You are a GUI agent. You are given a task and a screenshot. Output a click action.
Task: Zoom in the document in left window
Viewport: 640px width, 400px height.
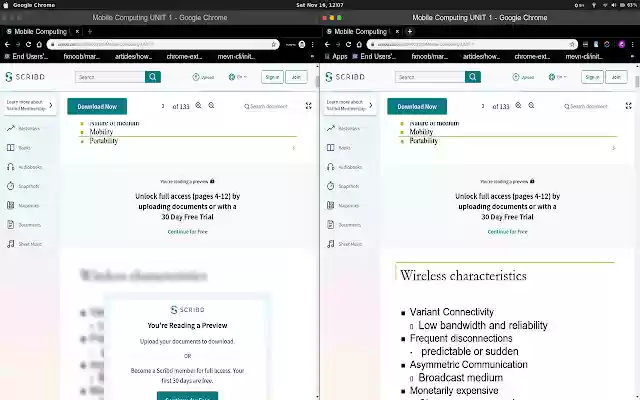tap(198, 106)
